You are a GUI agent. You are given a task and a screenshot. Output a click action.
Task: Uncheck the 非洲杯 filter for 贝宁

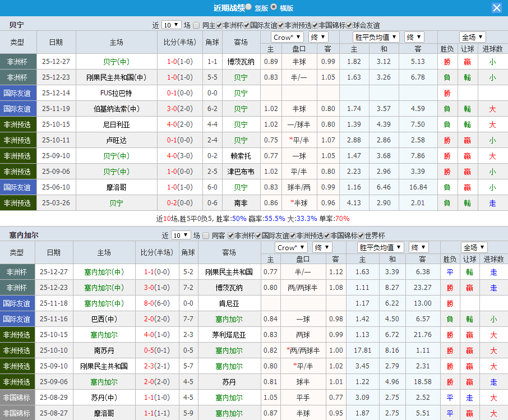[218, 22]
